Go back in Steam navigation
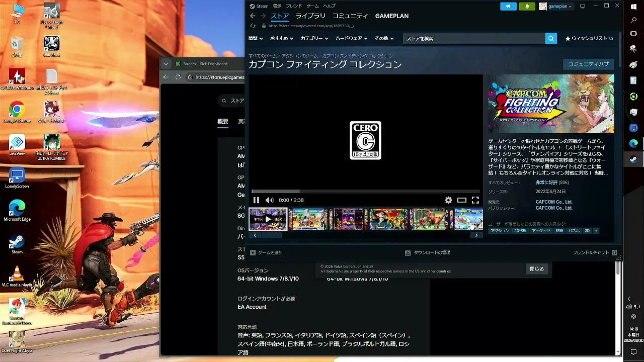Image resolution: width=644 pixels, height=362 pixels. coord(253,16)
